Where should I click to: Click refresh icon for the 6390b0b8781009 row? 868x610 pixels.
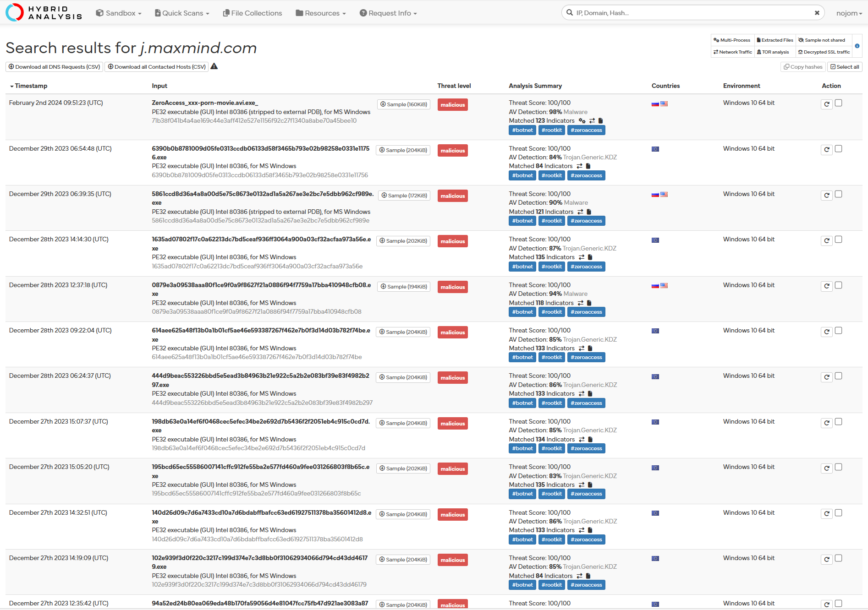click(x=827, y=150)
